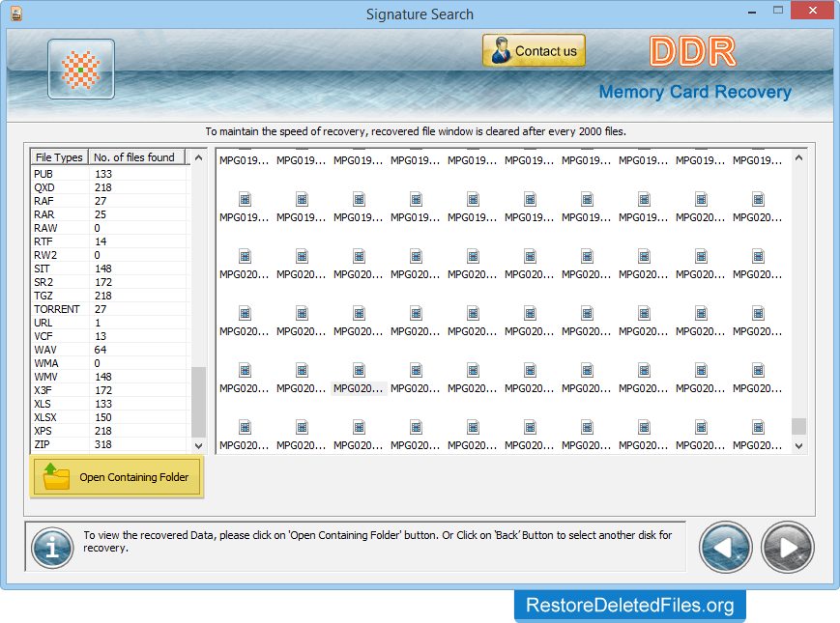
Task: Click the recovered files scrollbar thumb
Action: pos(798,426)
